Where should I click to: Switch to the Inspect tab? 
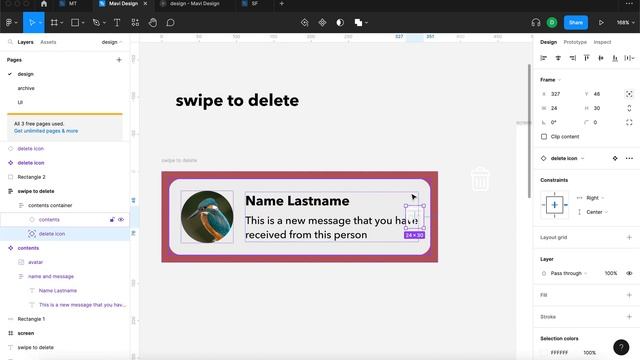click(x=602, y=42)
